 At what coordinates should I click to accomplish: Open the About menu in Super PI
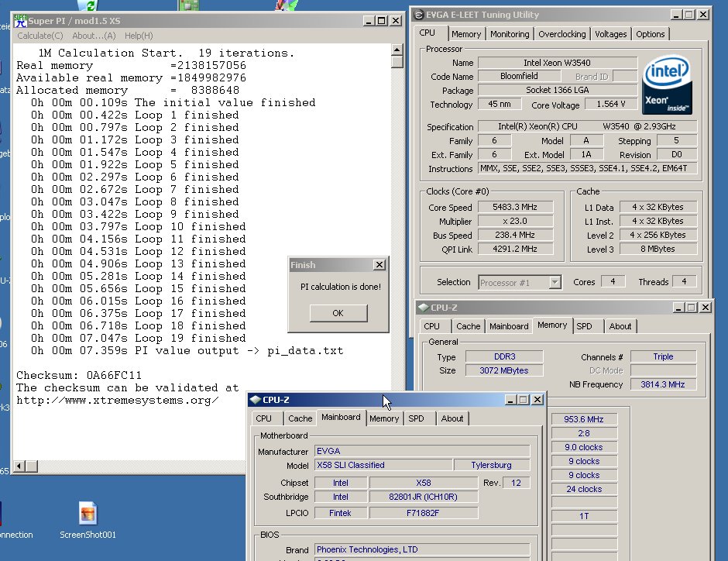pyautogui.click(x=94, y=36)
